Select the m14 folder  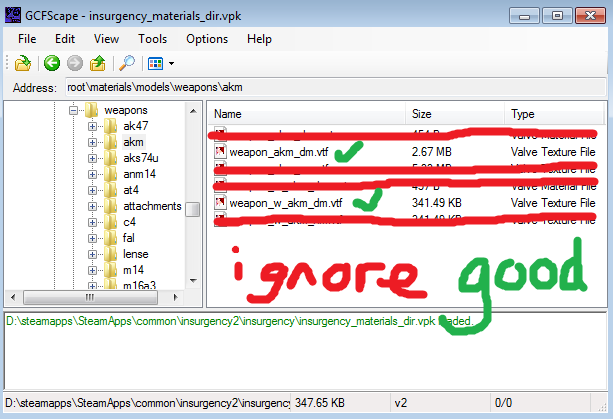click(133, 270)
